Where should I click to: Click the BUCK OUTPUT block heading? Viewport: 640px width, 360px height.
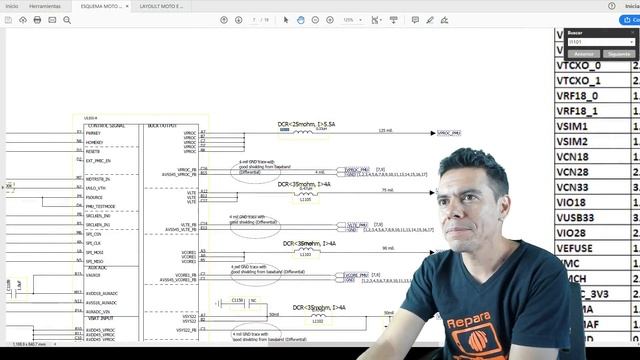tap(162, 126)
